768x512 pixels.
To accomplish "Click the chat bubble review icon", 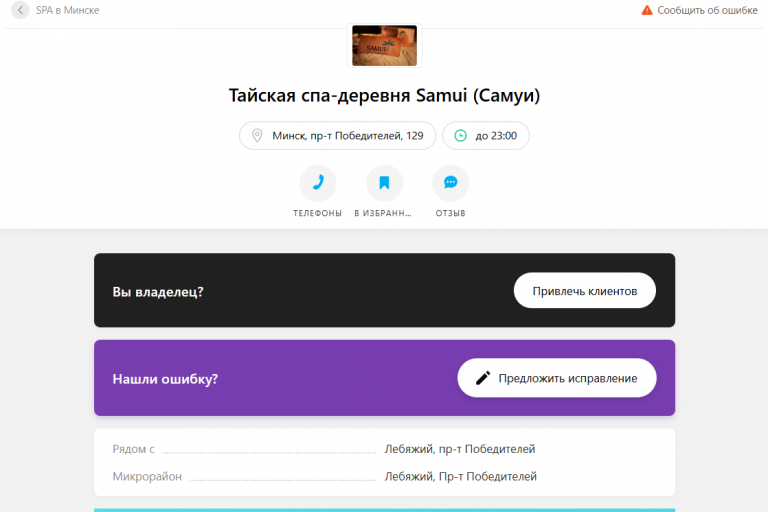I will 451,183.
